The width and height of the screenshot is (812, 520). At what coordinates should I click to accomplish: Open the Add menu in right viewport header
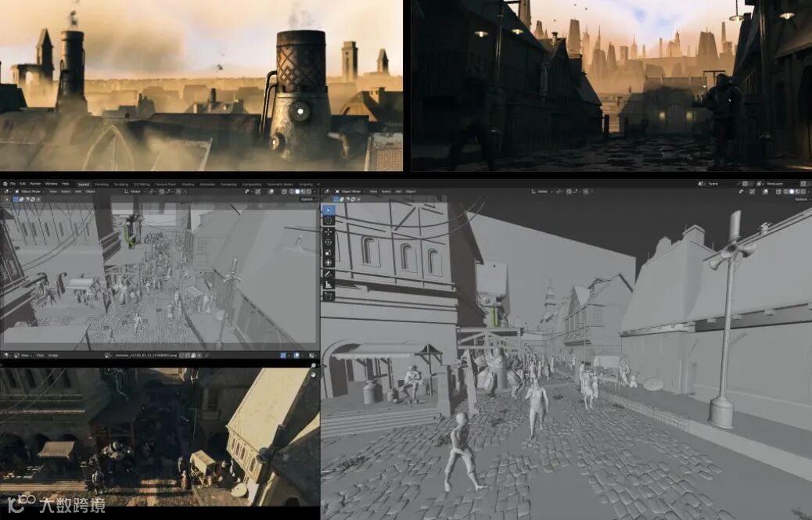[397, 192]
